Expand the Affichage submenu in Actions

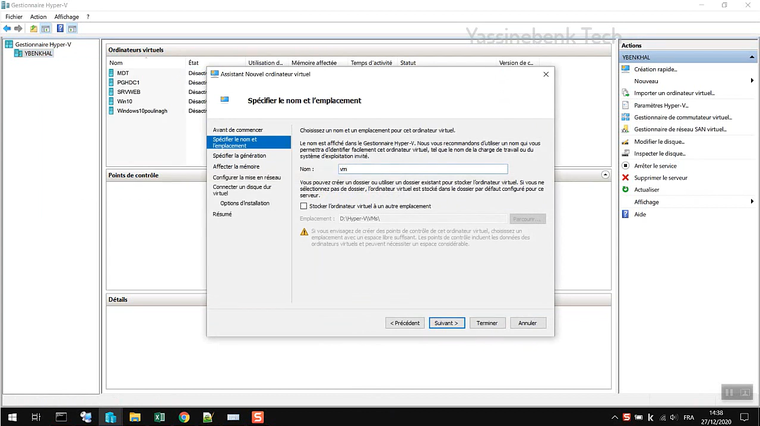(x=752, y=202)
